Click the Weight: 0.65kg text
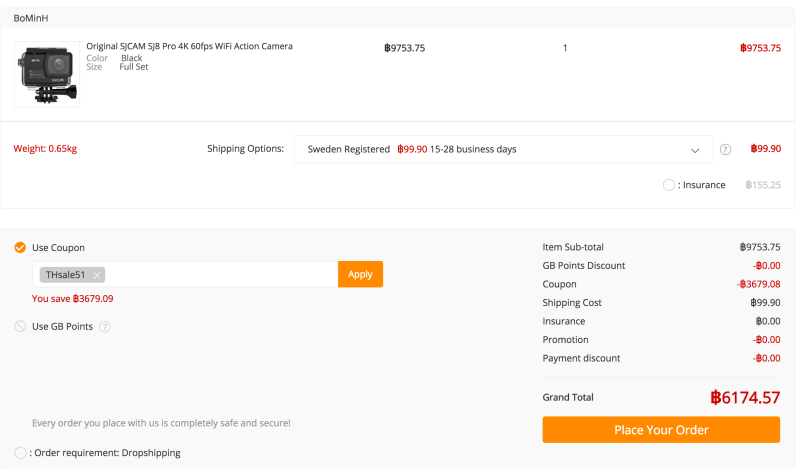 45,149
